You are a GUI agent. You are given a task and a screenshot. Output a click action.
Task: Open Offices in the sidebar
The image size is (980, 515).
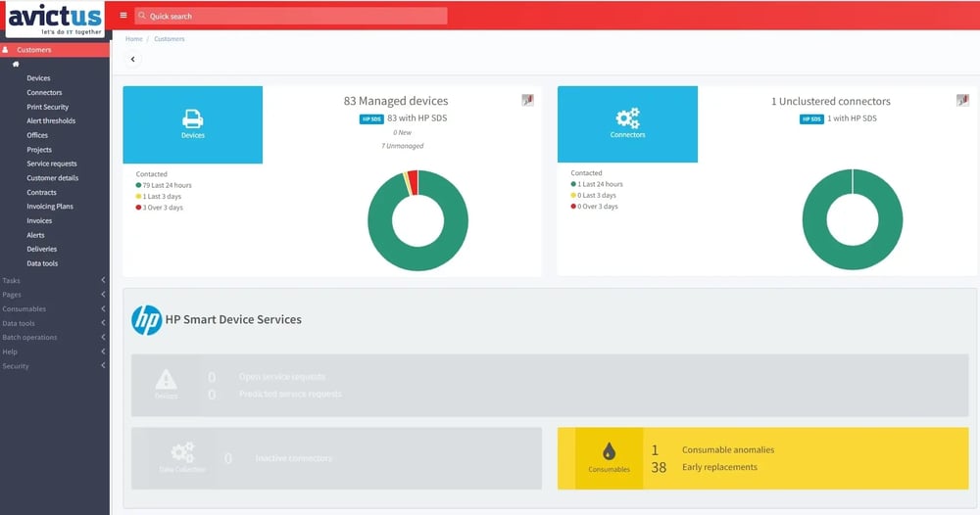click(37, 135)
